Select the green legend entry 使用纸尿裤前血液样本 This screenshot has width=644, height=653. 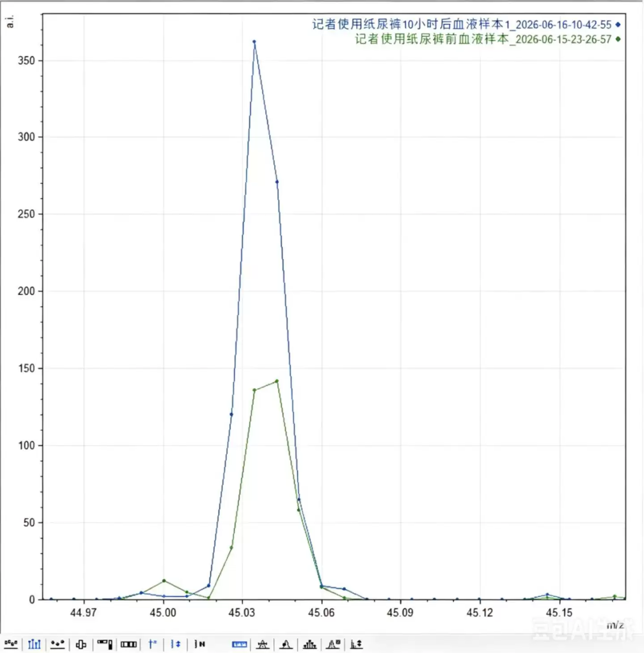click(x=483, y=39)
